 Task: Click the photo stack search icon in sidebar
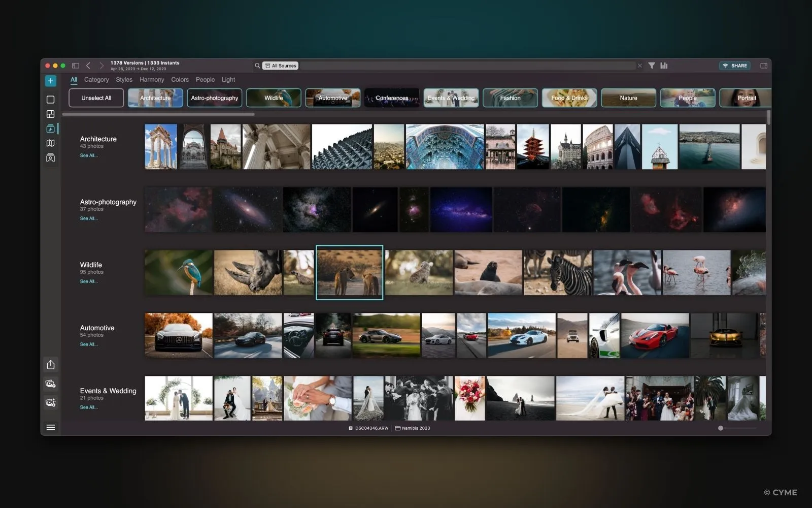50,384
